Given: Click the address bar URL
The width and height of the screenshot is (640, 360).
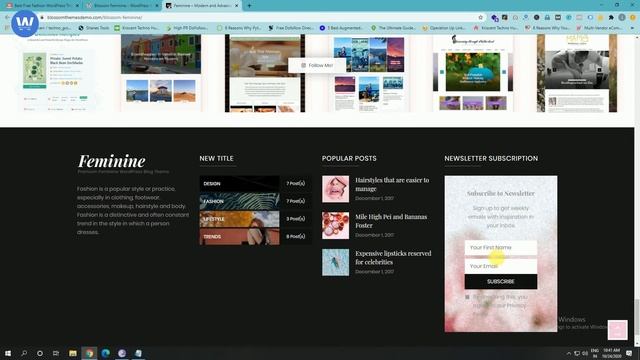Looking at the screenshot, I should pos(95,18).
